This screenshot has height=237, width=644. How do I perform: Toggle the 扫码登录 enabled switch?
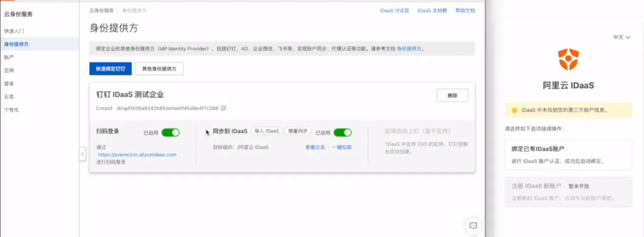(x=171, y=133)
